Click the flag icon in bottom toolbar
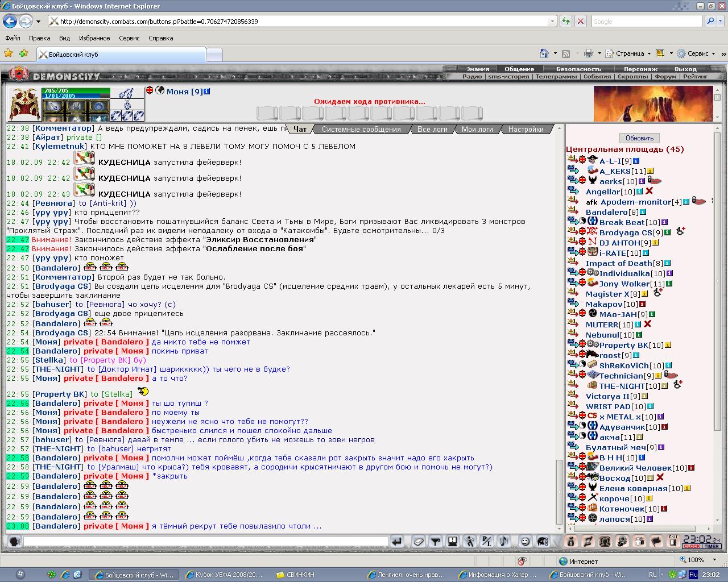The image size is (728, 582). (656, 542)
